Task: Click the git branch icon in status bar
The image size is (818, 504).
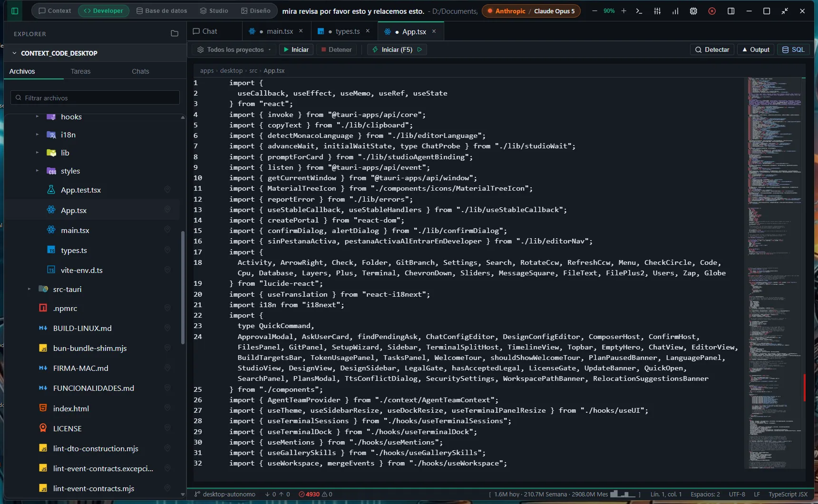Action: [197, 494]
